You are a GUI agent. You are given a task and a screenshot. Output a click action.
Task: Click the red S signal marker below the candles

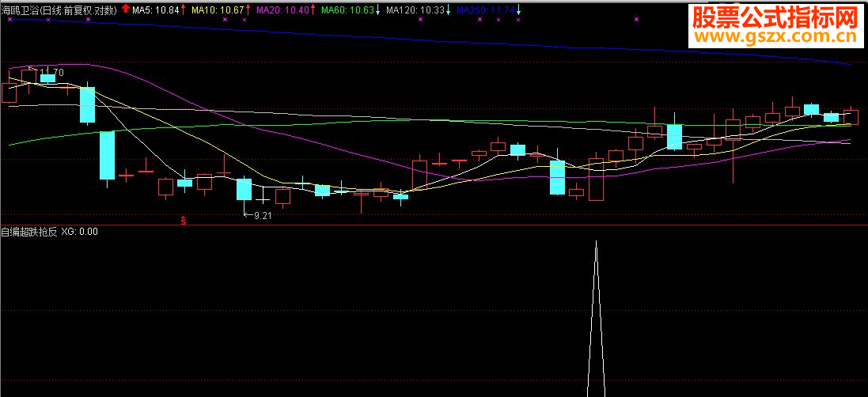tap(184, 221)
